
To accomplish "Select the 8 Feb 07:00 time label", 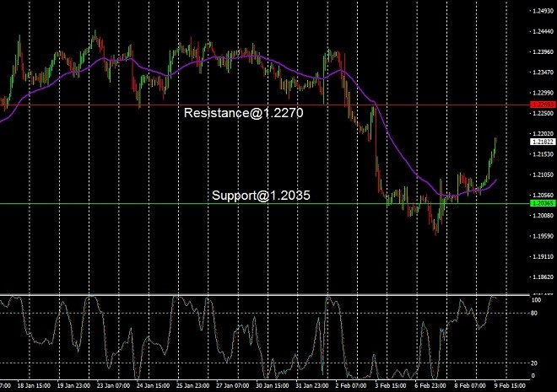I will 470,386.
